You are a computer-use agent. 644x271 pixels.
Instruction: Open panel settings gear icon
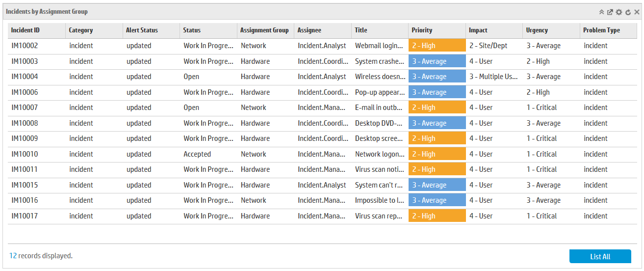click(x=619, y=12)
